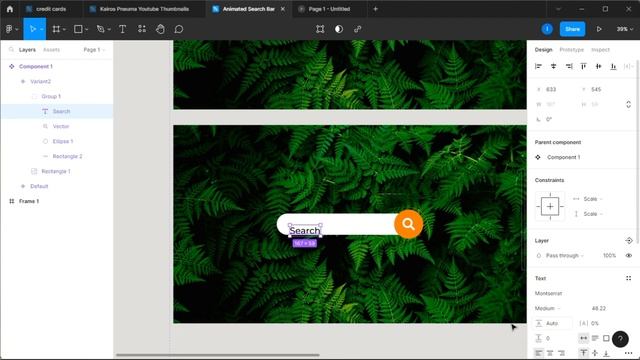This screenshot has height=360, width=640.
Task: Close the Animated Search Bar tab
Action: 282,9
